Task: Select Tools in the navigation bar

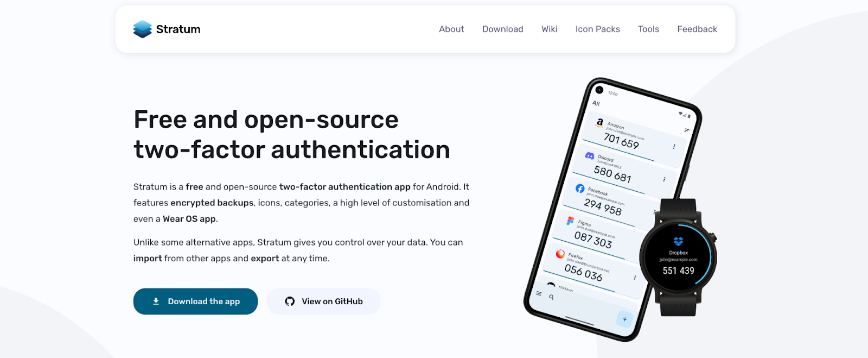Action: [648, 29]
